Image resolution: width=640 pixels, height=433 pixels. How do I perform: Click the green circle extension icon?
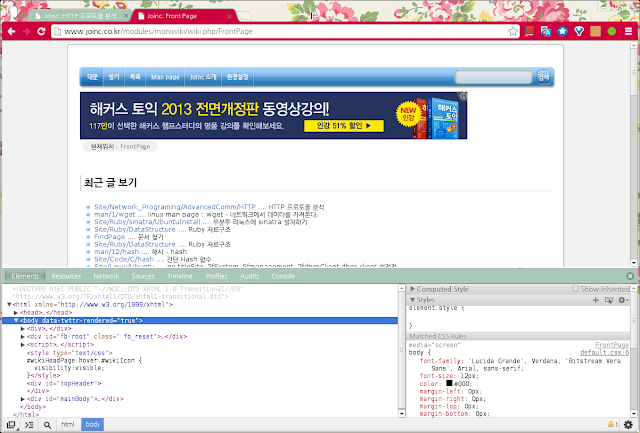point(611,31)
